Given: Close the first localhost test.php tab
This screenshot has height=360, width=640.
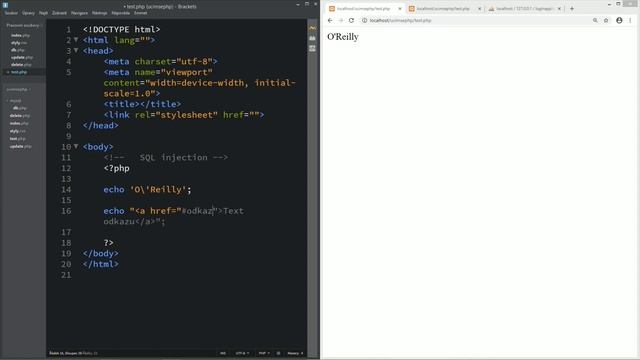Looking at the screenshot, I should [400, 9].
